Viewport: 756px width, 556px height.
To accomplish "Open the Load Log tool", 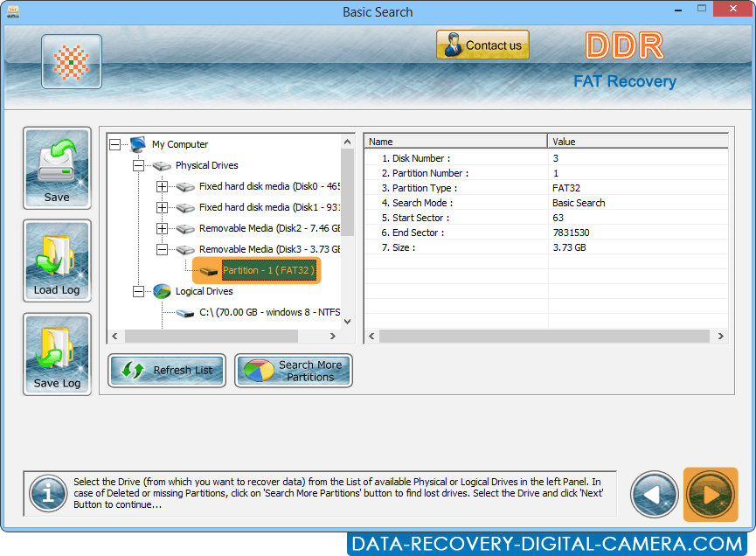I will [x=56, y=261].
